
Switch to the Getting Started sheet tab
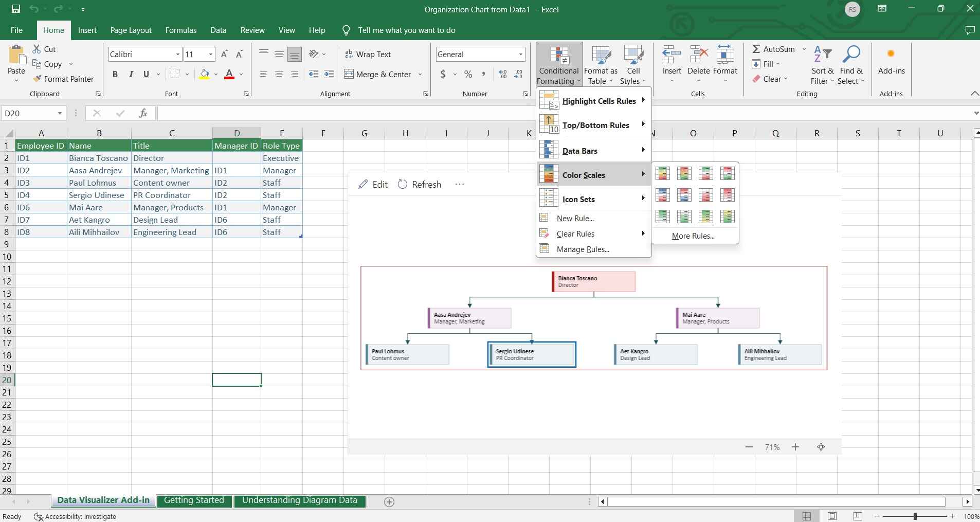click(194, 500)
